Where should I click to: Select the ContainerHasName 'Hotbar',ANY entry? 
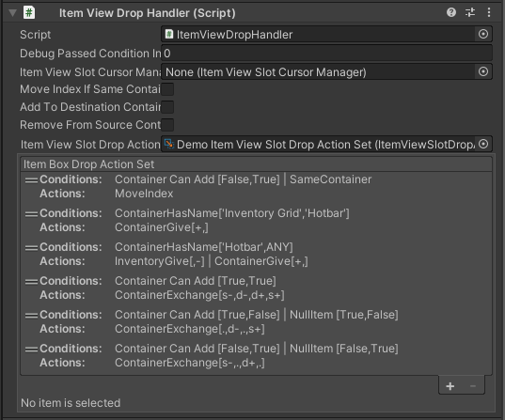pyautogui.click(x=256, y=254)
